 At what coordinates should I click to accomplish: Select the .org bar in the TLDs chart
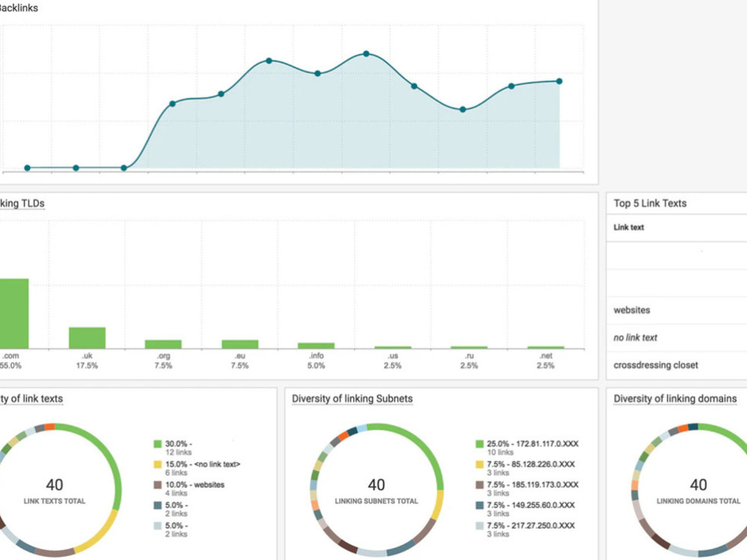164,343
